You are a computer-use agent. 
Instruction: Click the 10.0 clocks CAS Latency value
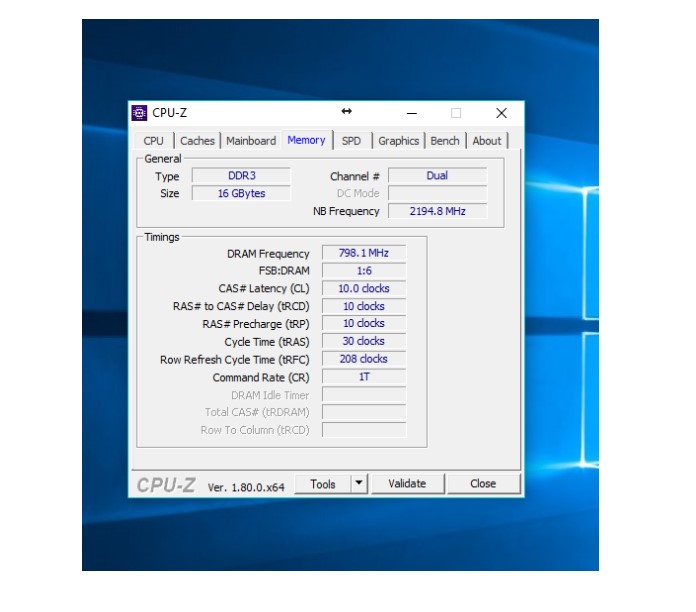(x=364, y=288)
